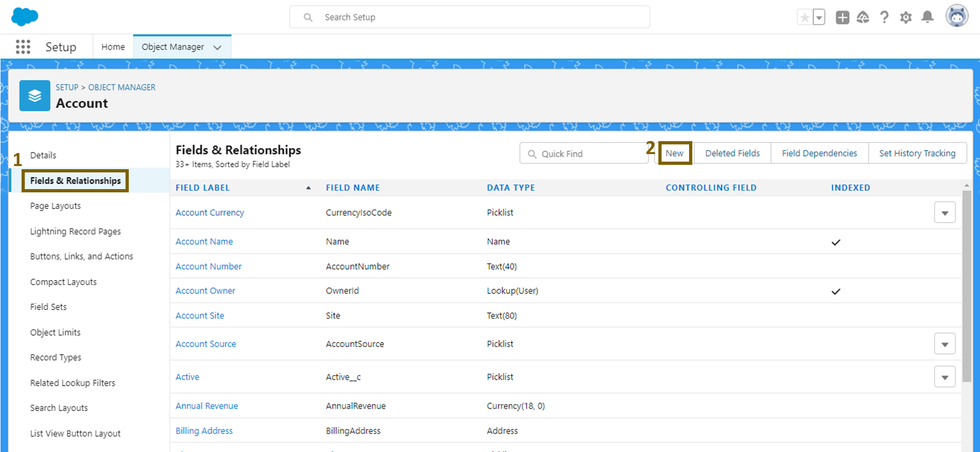
Task: Open the Account Owner field link
Action: (205, 290)
